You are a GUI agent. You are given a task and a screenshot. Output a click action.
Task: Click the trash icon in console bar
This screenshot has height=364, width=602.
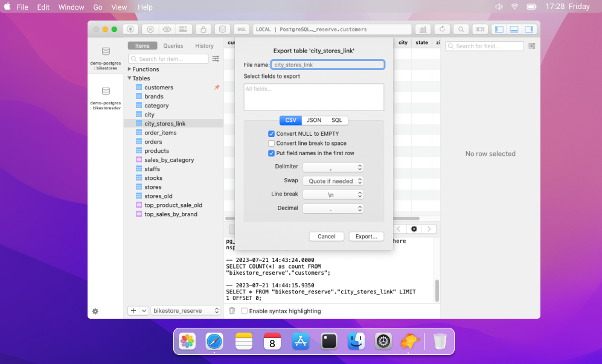pyautogui.click(x=232, y=311)
